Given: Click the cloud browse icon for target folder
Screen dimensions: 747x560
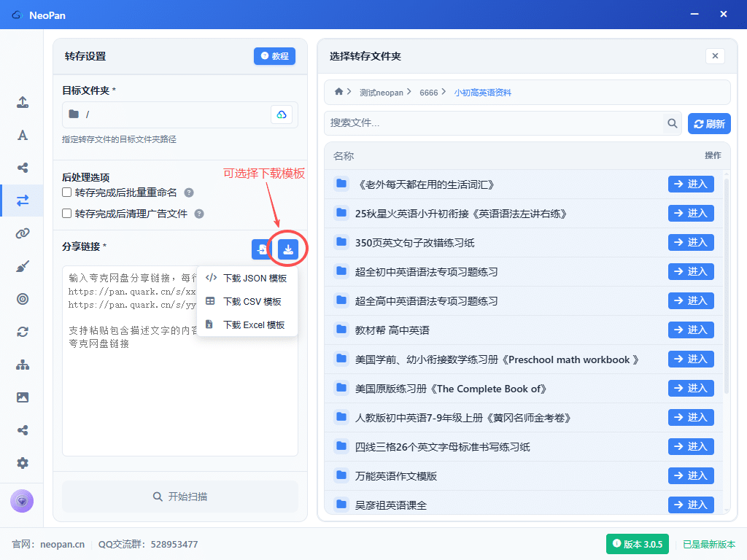Looking at the screenshot, I should coord(282,114).
